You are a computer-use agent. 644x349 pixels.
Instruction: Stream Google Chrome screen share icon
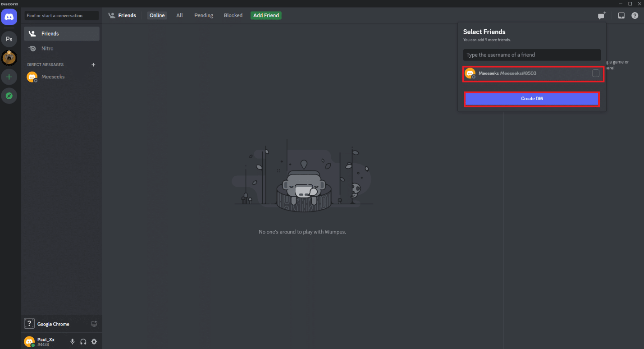(x=94, y=324)
